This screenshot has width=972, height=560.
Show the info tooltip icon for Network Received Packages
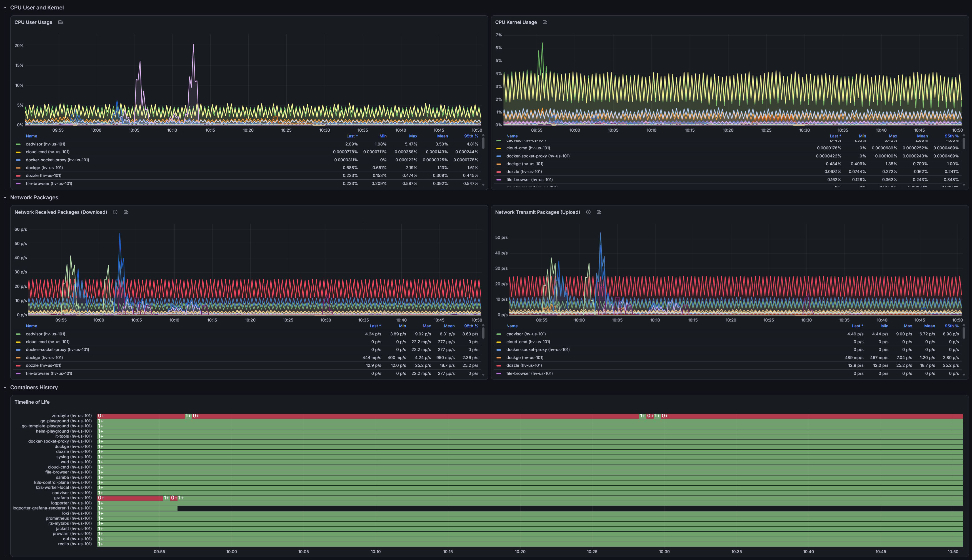click(115, 212)
